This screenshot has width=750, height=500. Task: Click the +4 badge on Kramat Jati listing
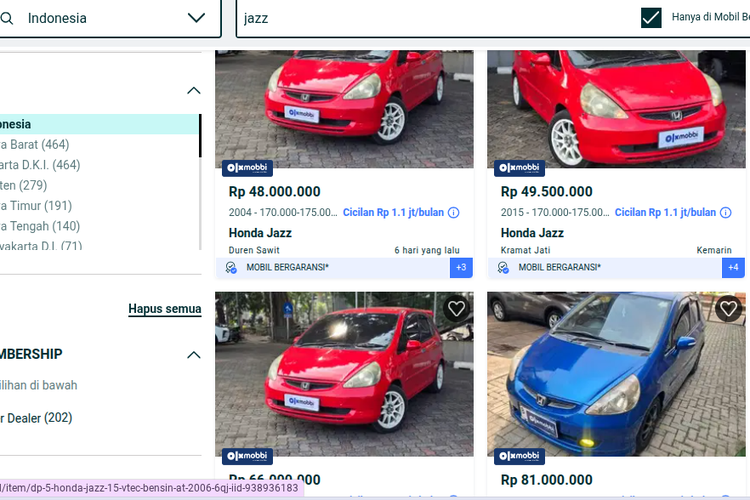click(732, 267)
